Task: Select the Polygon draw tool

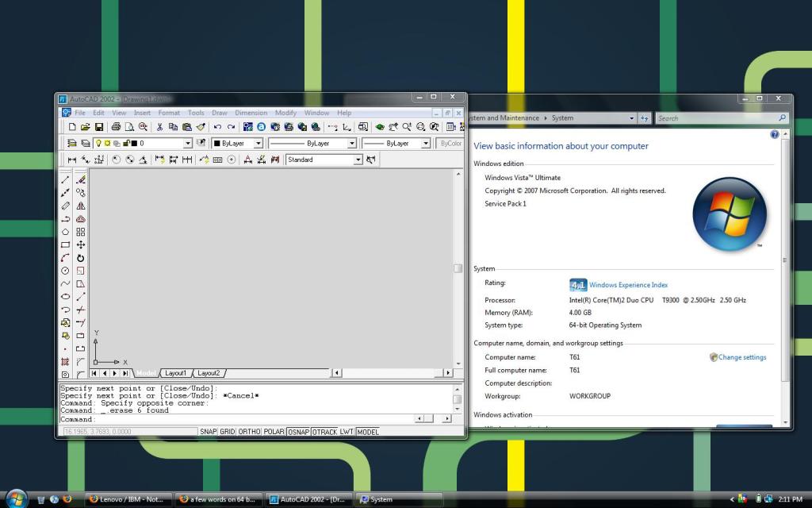Action: 65,232
